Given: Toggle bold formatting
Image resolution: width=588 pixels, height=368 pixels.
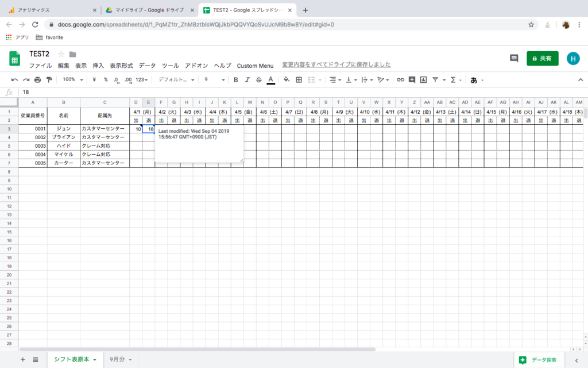Looking at the screenshot, I should pyautogui.click(x=235, y=79).
